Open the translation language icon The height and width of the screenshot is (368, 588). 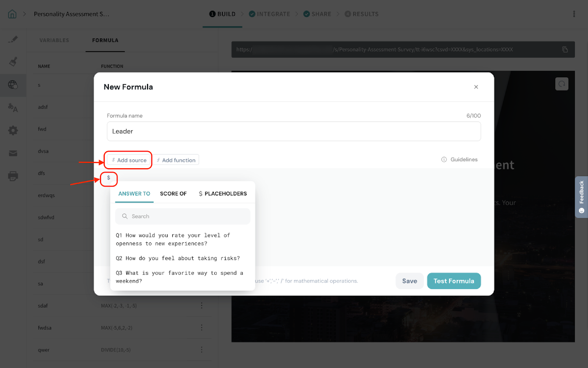point(13,107)
